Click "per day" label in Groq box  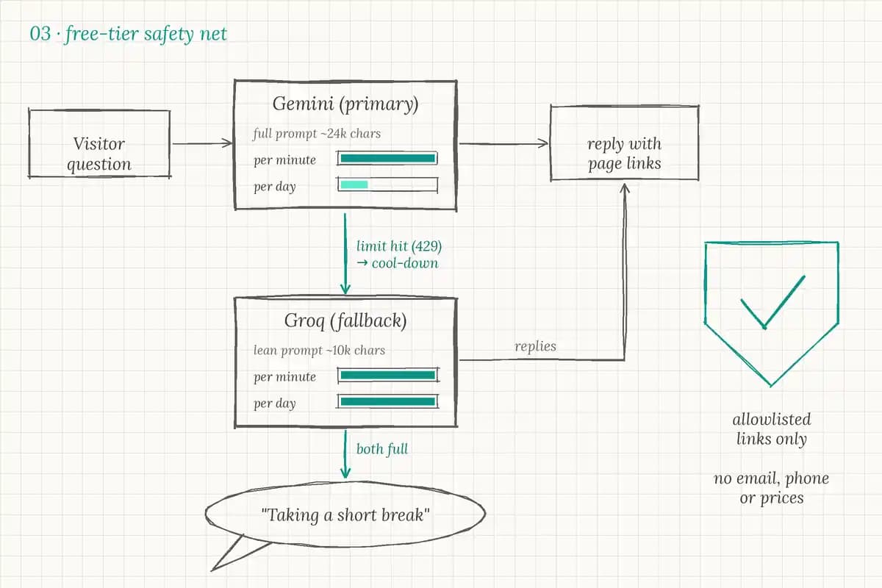pyautogui.click(x=275, y=404)
